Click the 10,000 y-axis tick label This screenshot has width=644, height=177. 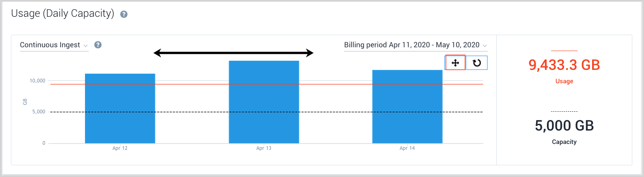tap(37, 81)
